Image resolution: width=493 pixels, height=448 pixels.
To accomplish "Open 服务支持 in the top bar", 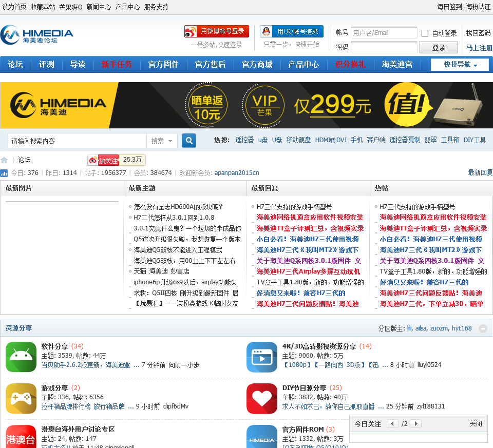I will 156,7.
